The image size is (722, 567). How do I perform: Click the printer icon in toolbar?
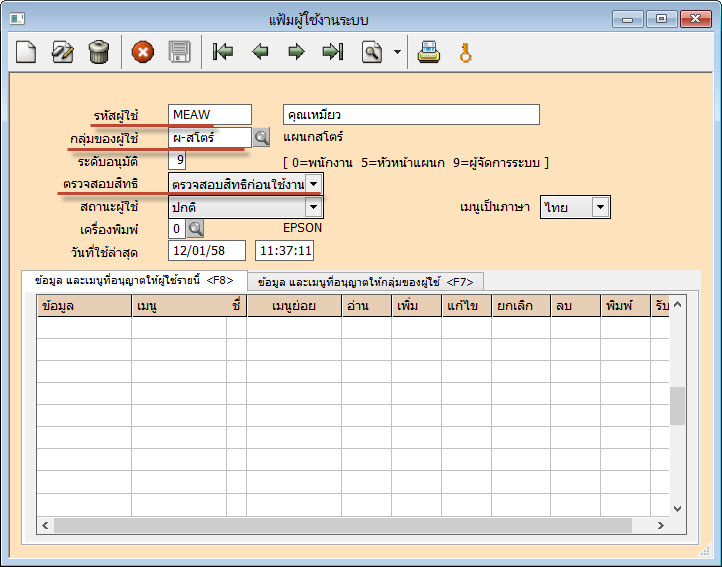click(x=429, y=52)
